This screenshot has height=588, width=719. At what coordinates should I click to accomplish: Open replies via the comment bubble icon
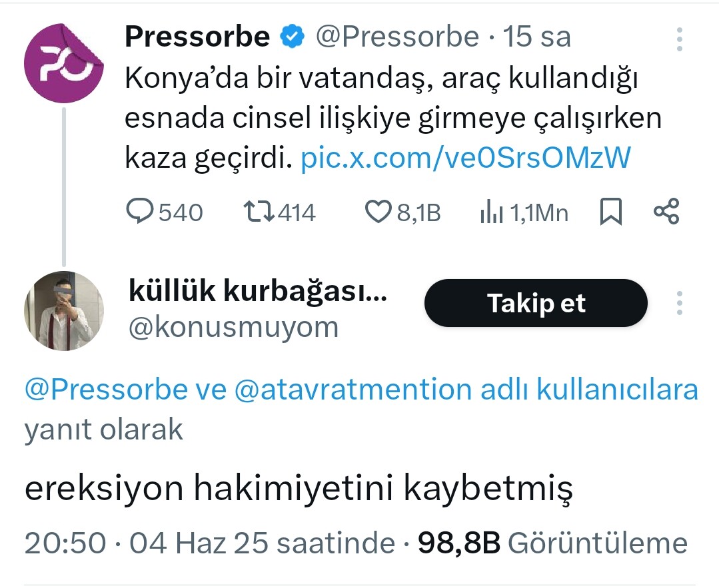pos(139,211)
